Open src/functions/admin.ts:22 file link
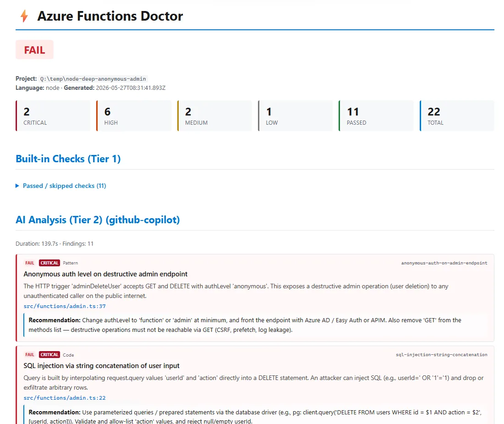504x424 pixels. [x=65, y=397]
